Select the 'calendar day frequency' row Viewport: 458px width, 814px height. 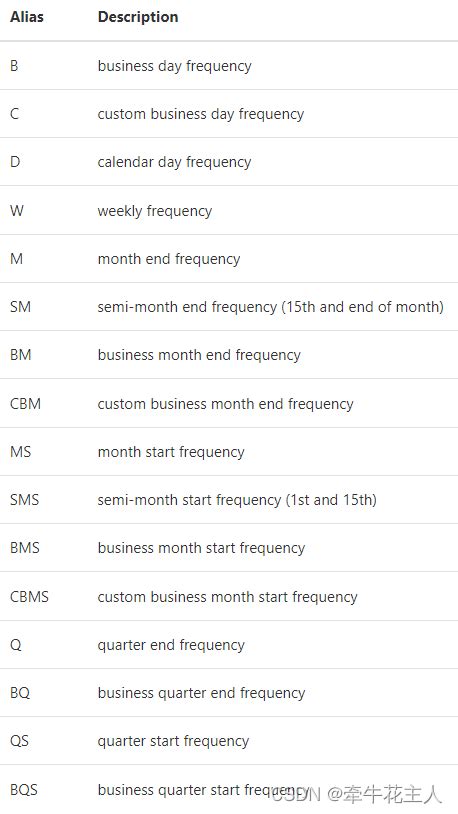click(x=229, y=162)
